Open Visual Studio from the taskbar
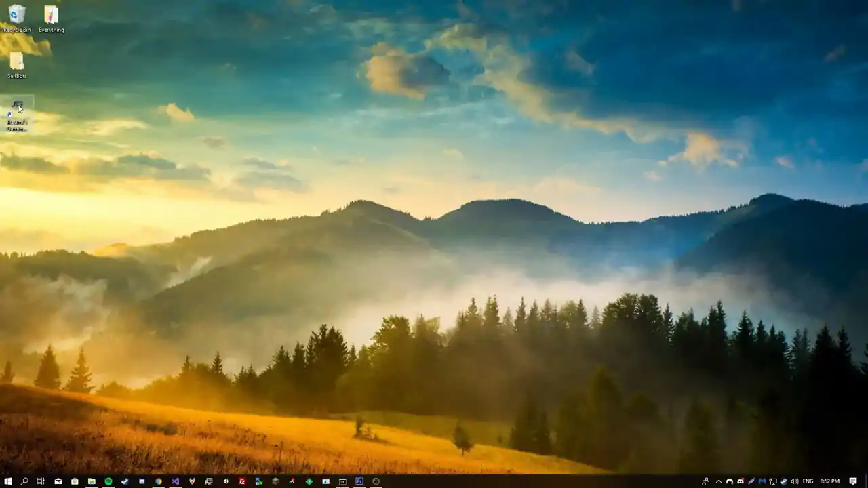This screenshot has width=868, height=488. (x=175, y=481)
